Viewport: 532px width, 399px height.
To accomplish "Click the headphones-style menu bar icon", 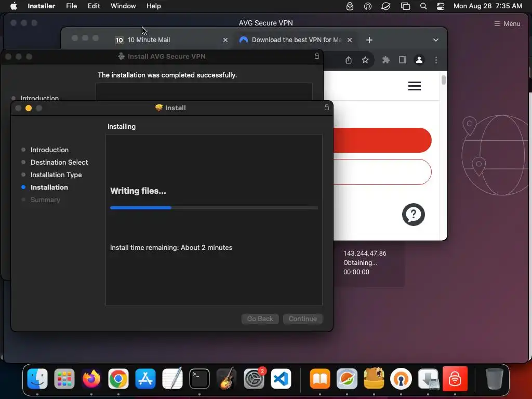I will click(x=367, y=6).
